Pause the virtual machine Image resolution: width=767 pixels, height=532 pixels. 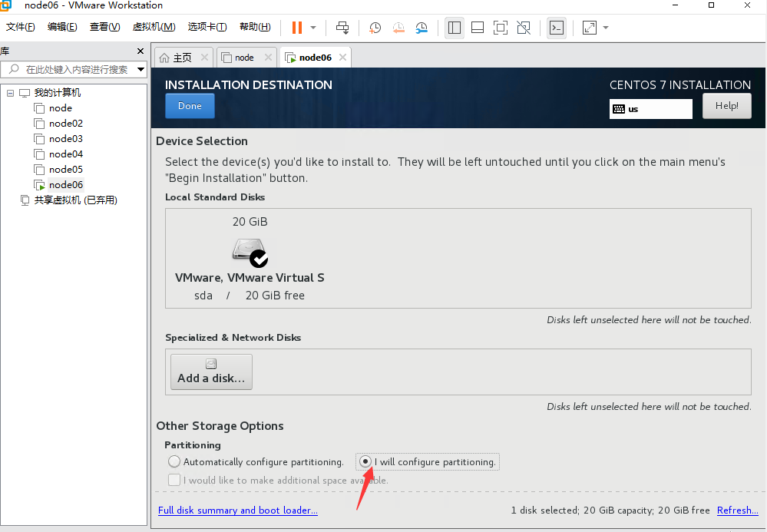point(297,28)
